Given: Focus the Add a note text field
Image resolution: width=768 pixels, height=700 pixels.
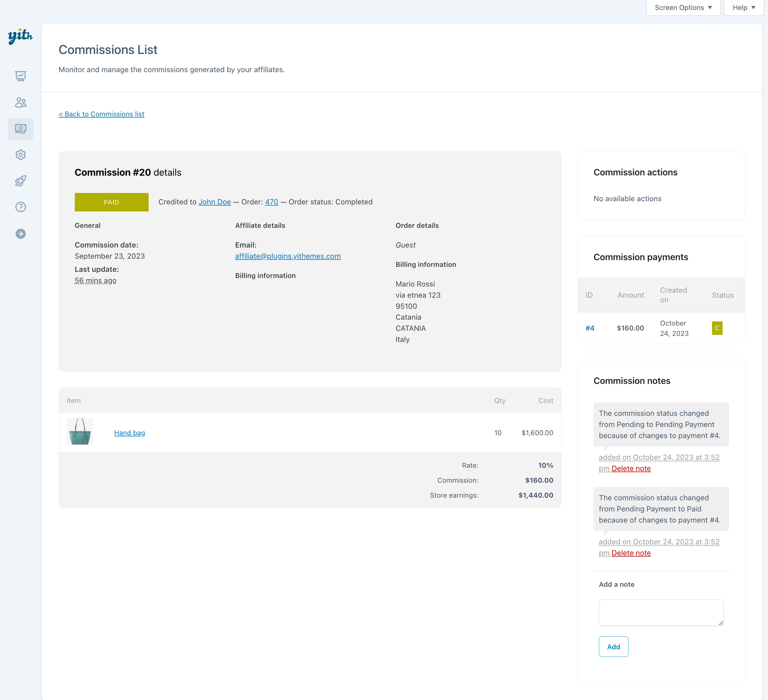Looking at the screenshot, I should tap(661, 612).
